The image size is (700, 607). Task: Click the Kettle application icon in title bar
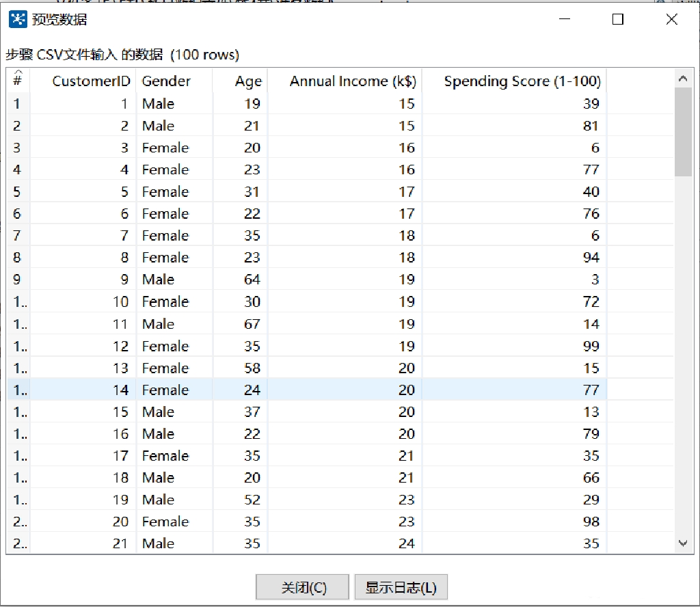[17, 20]
